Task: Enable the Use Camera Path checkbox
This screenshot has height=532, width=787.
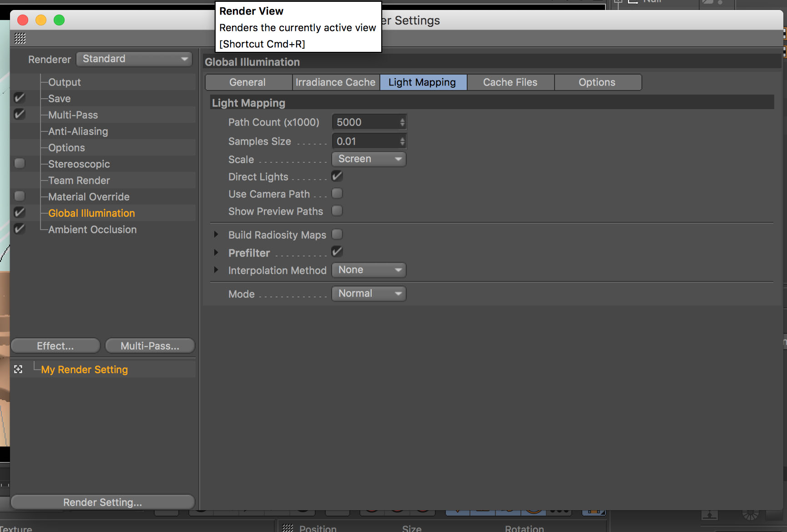Action: [x=337, y=194]
